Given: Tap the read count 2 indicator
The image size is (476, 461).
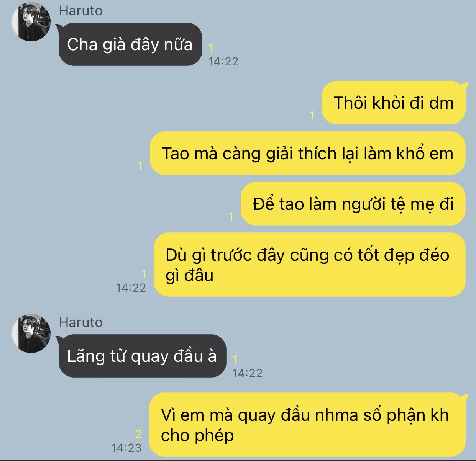Looking at the screenshot, I should click(x=138, y=434).
